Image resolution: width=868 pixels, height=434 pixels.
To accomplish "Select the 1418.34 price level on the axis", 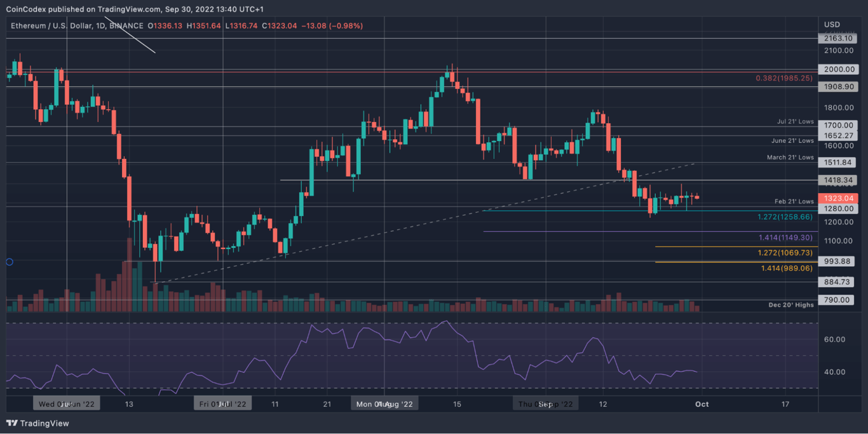I will (837, 180).
